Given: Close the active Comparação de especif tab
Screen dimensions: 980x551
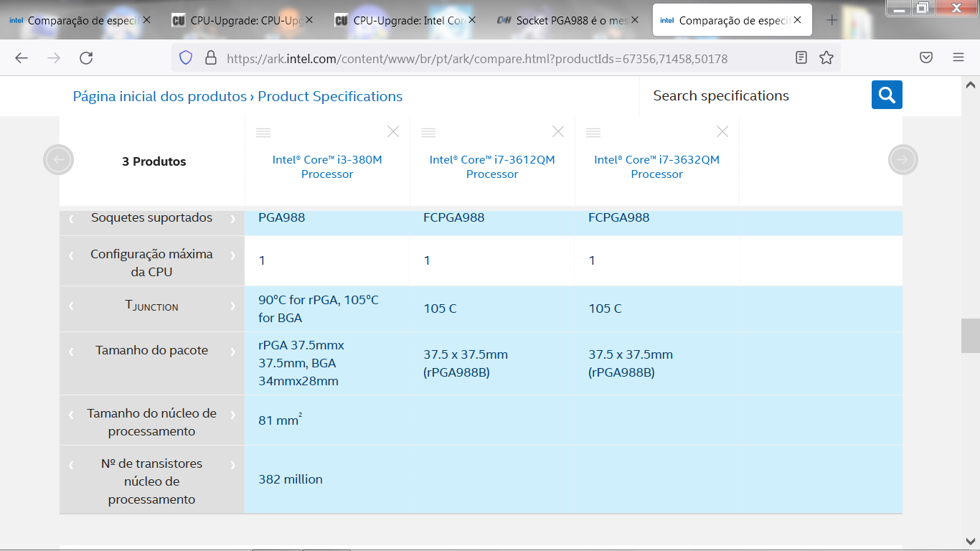Looking at the screenshot, I should coord(798,20).
